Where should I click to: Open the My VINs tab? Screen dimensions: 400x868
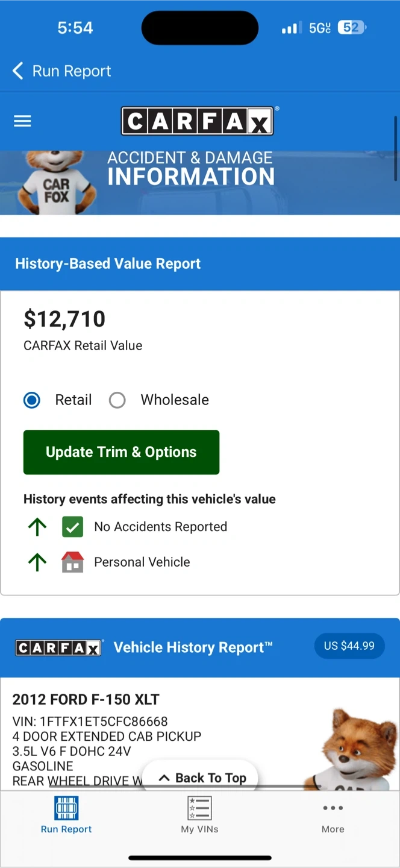coord(199,815)
